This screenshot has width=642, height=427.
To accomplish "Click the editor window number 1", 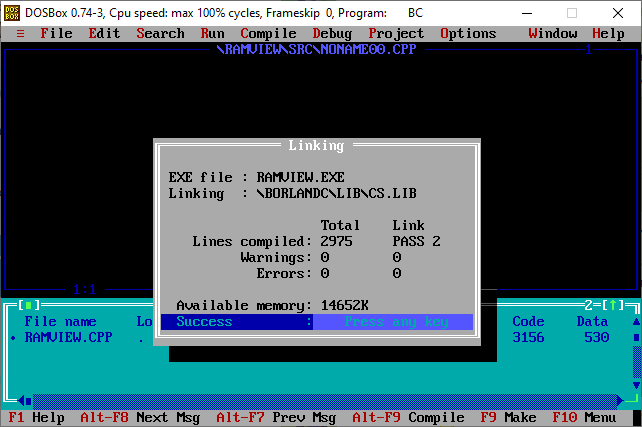I will [588, 50].
